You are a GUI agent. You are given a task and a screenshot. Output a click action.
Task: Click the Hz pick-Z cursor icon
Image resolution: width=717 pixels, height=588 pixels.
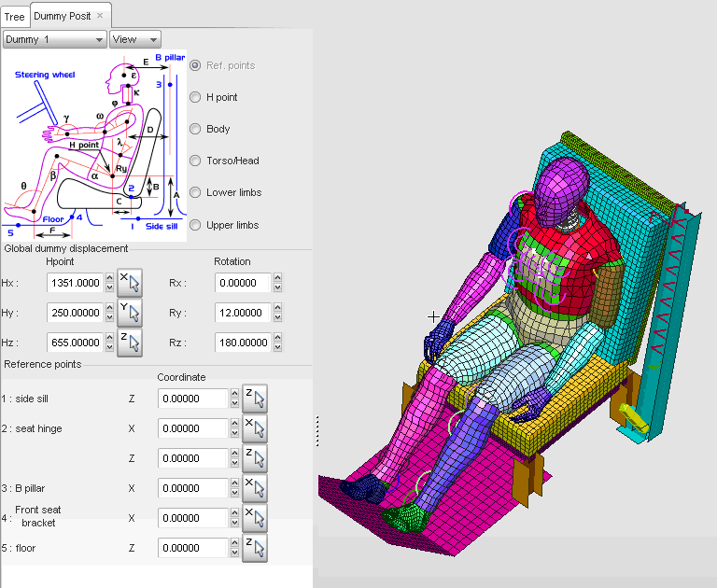click(x=129, y=343)
